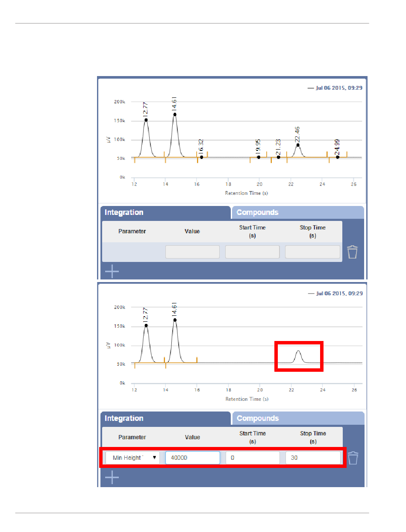This screenshot has height=532, width=406.
Task: Click the Value column header in lower table
Action: point(192,437)
